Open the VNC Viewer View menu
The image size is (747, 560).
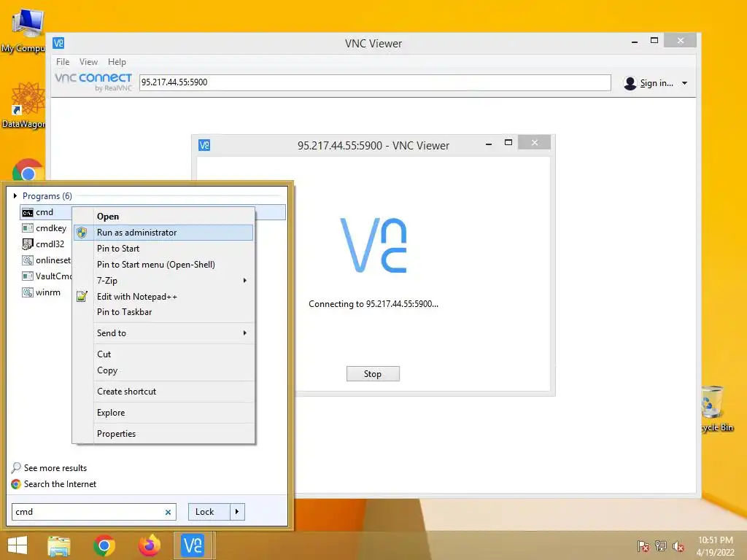tap(88, 62)
